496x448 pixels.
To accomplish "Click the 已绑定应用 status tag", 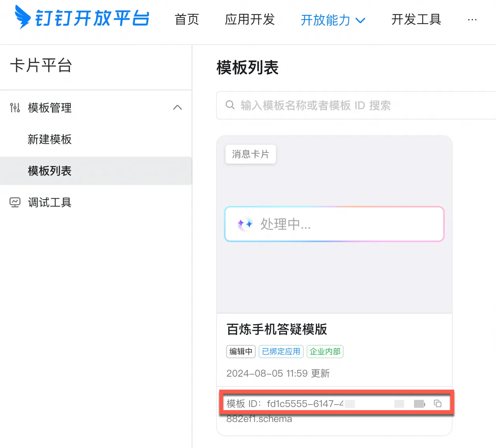I will tap(281, 351).
